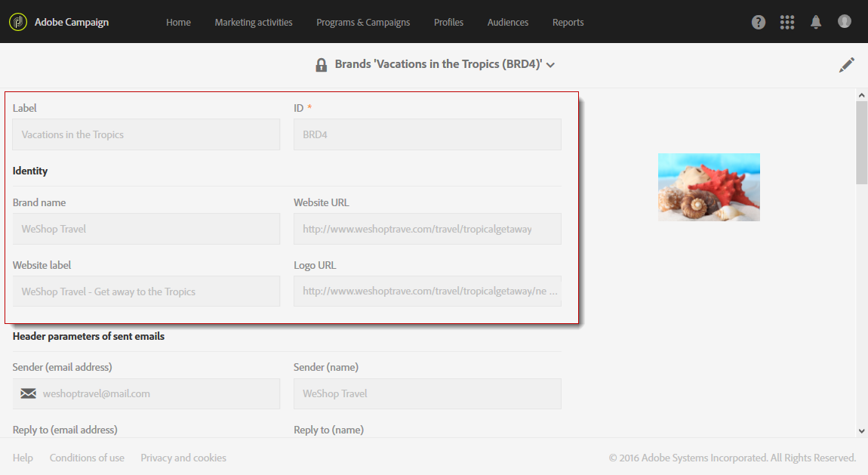Click the Label field 'Vacations in the Tropics'
The height and width of the screenshot is (475, 868).
point(146,134)
